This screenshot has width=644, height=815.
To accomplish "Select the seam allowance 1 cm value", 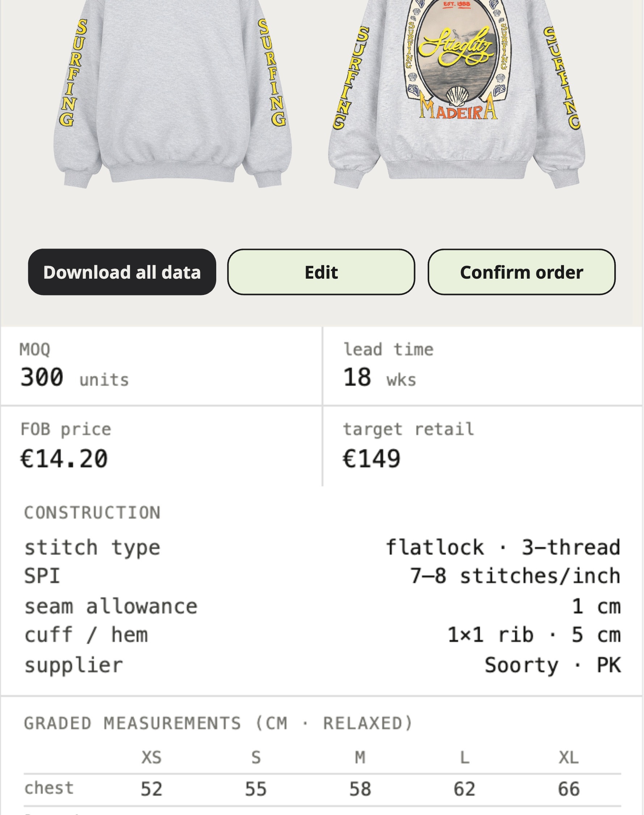I will click(596, 606).
